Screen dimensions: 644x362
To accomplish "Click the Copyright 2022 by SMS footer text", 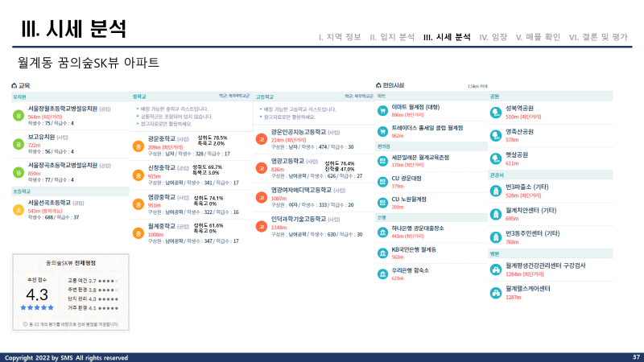I will pyautogui.click(x=66, y=358).
